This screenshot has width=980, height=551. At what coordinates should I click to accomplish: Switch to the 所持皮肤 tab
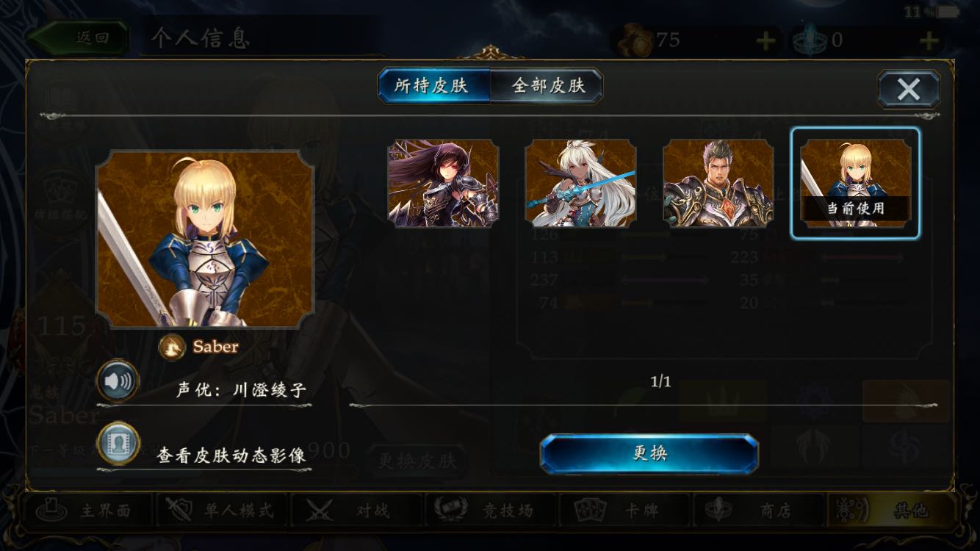433,86
